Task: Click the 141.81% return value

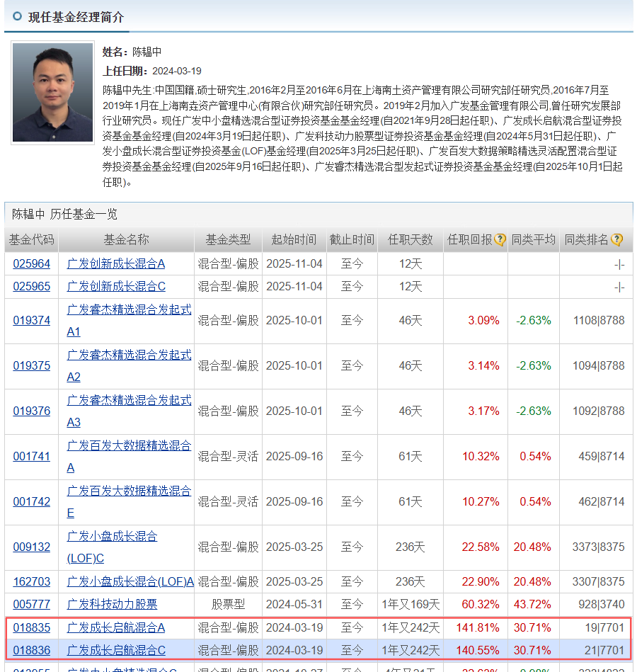Action: click(478, 628)
